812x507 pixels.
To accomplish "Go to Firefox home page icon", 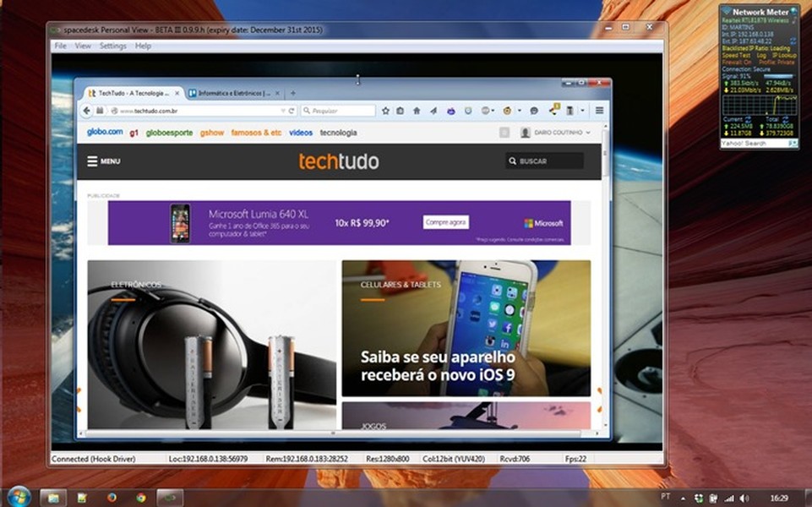I will (x=416, y=111).
